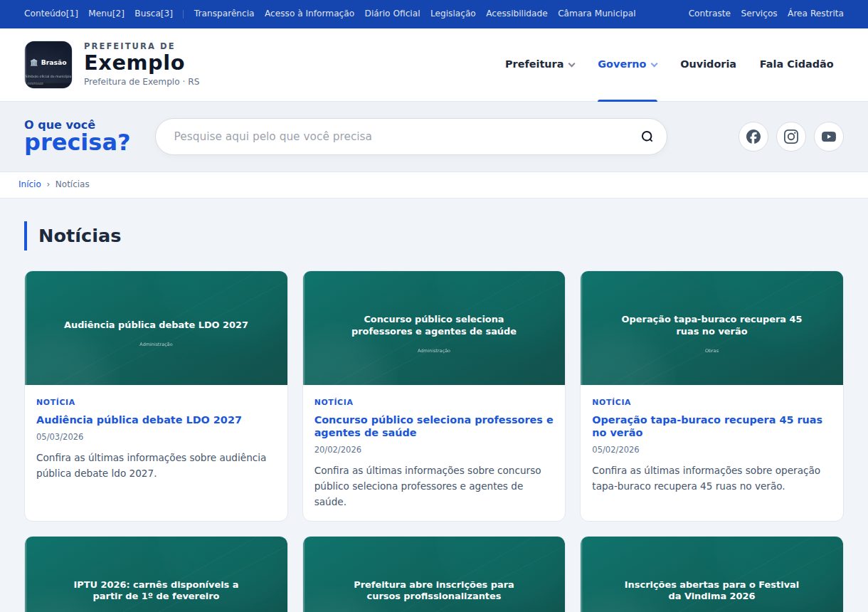Open Câmara Municipal link
Image resolution: width=868 pixels, height=612 pixels.
(597, 14)
